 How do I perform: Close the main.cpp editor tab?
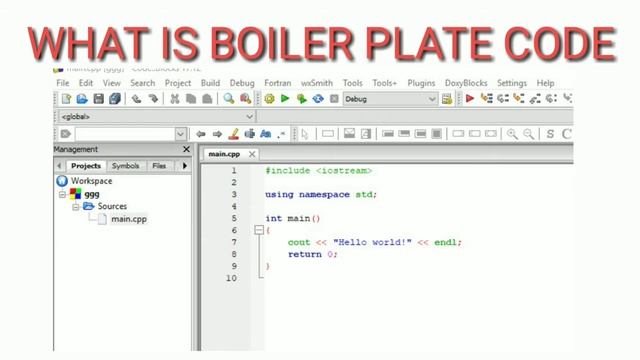[x=252, y=154]
